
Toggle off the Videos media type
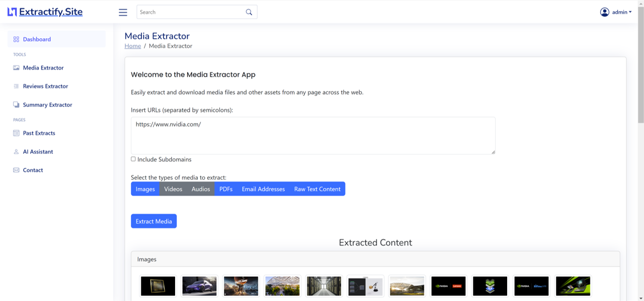coord(173,188)
